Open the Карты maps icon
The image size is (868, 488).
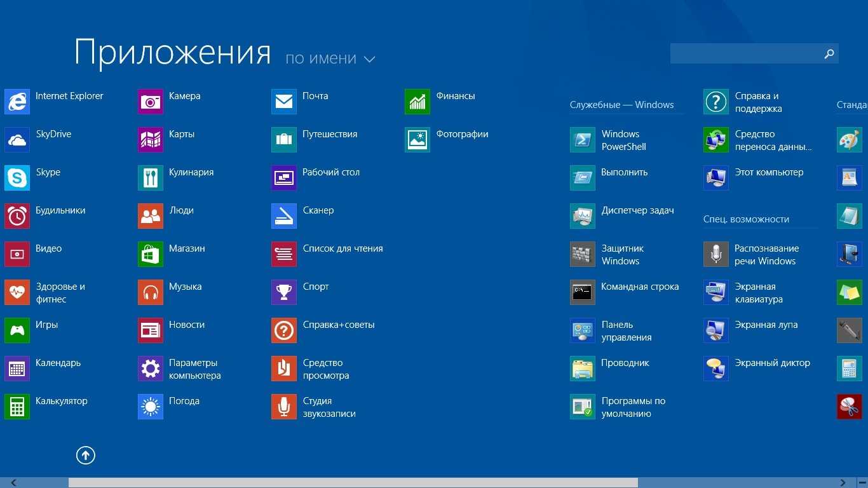pos(151,140)
